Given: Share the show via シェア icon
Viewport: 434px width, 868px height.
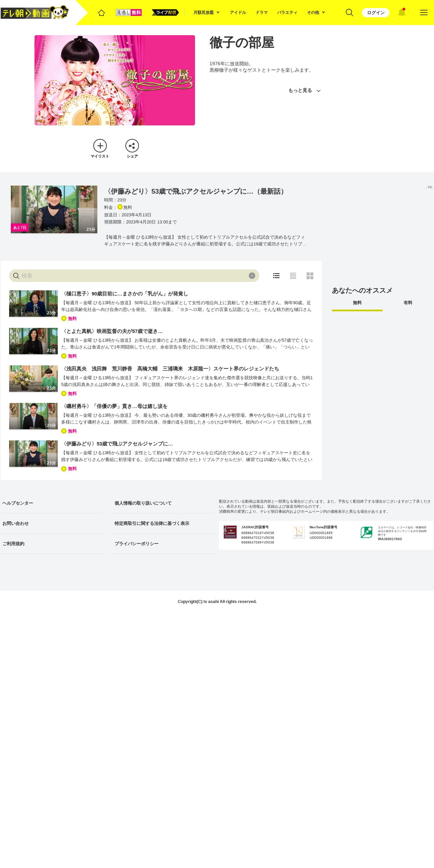Looking at the screenshot, I should (x=132, y=149).
